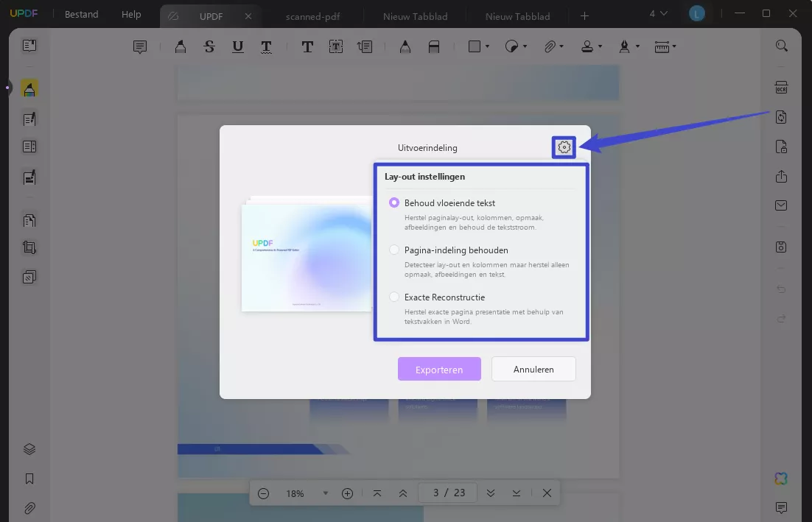Open the form/sign icon in left sidebar

pos(29,177)
